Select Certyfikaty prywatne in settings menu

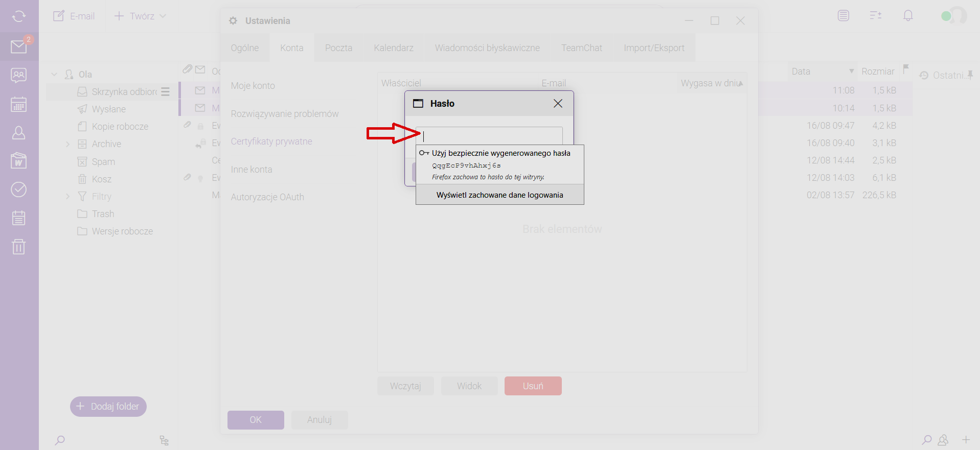[271, 141]
